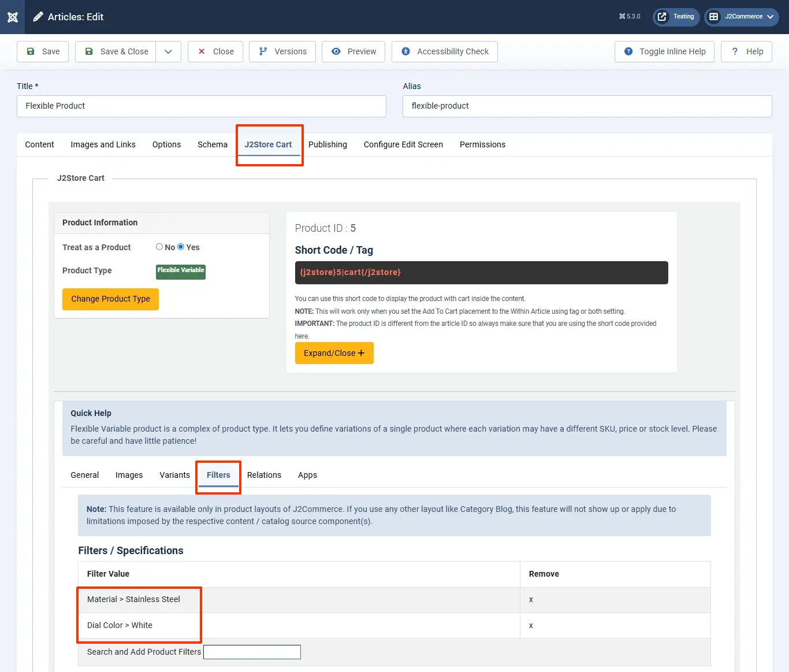789x672 pixels.
Task: Switch to the Publishing tab
Action: (x=327, y=144)
